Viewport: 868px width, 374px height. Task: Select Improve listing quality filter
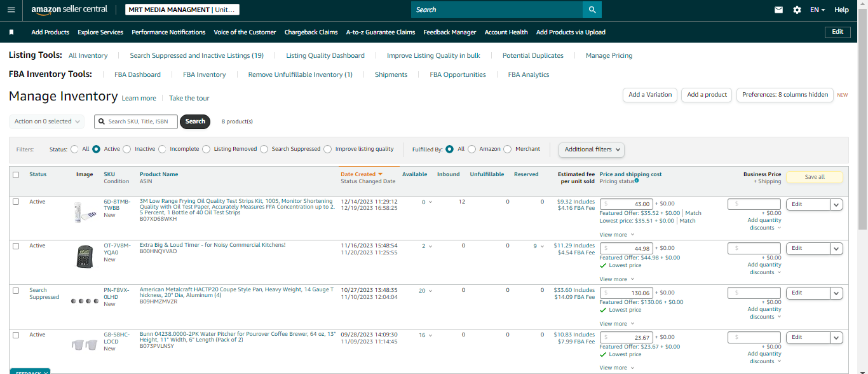tap(327, 149)
